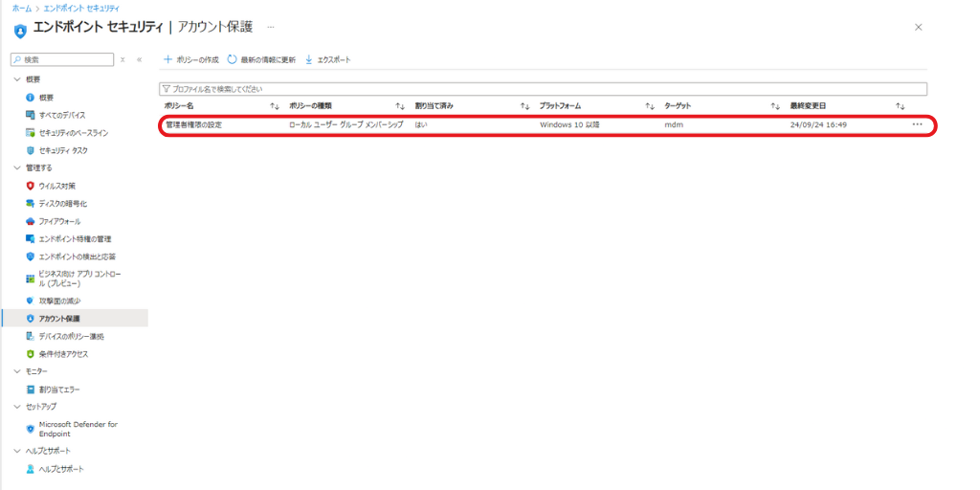Click the はい assigned cell
980x490 pixels.
coord(421,124)
